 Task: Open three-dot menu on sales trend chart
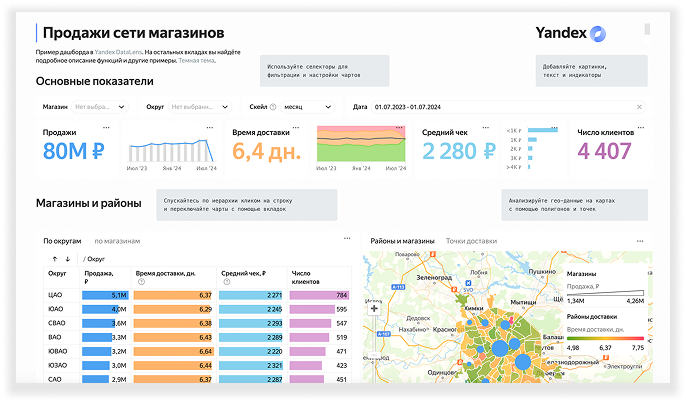[210, 128]
